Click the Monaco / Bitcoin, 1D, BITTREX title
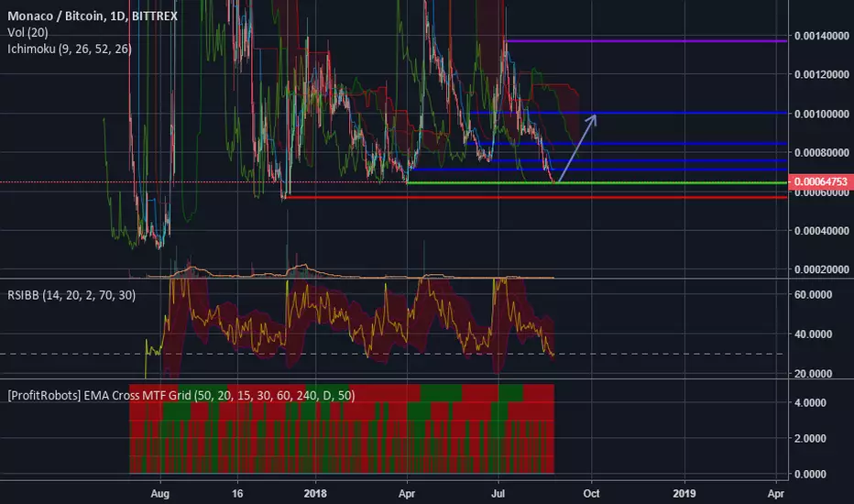Image resolution: width=854 pixels, height=504 pixels. click(93, 16)
